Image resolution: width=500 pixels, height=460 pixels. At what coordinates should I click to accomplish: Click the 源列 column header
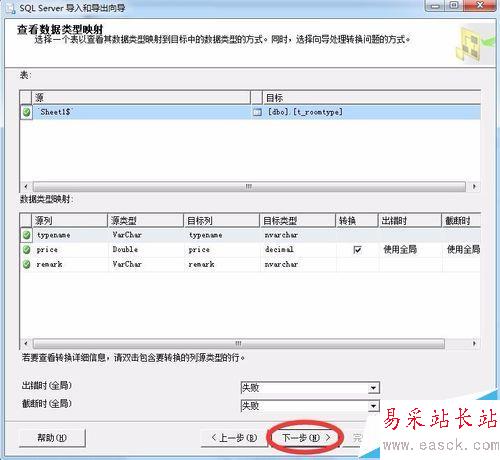pyautogui.click(x=70, y=220)
